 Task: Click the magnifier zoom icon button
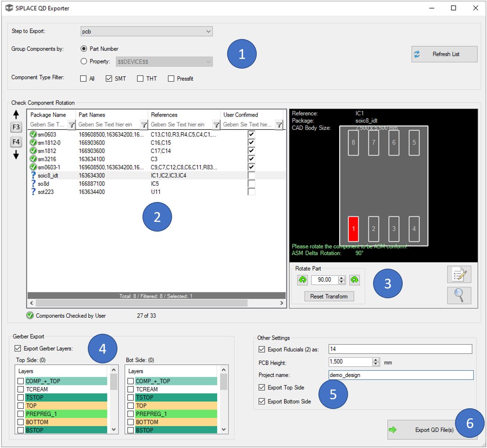click(x=459, y=296)
